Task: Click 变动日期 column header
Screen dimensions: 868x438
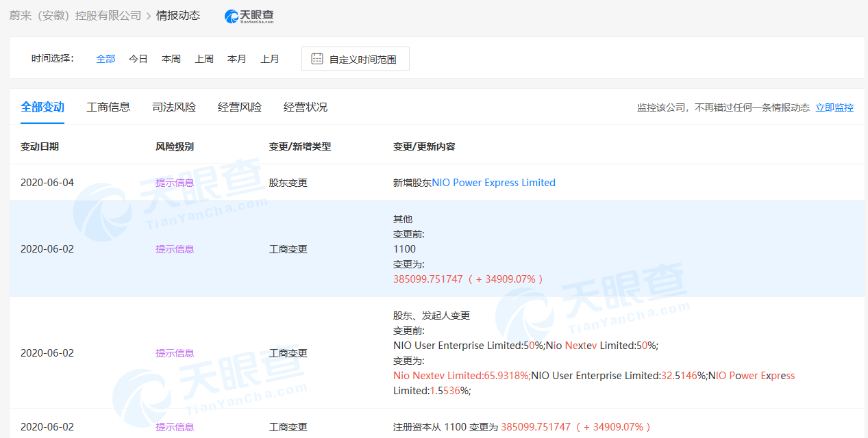Action: (x=40, y=146)
